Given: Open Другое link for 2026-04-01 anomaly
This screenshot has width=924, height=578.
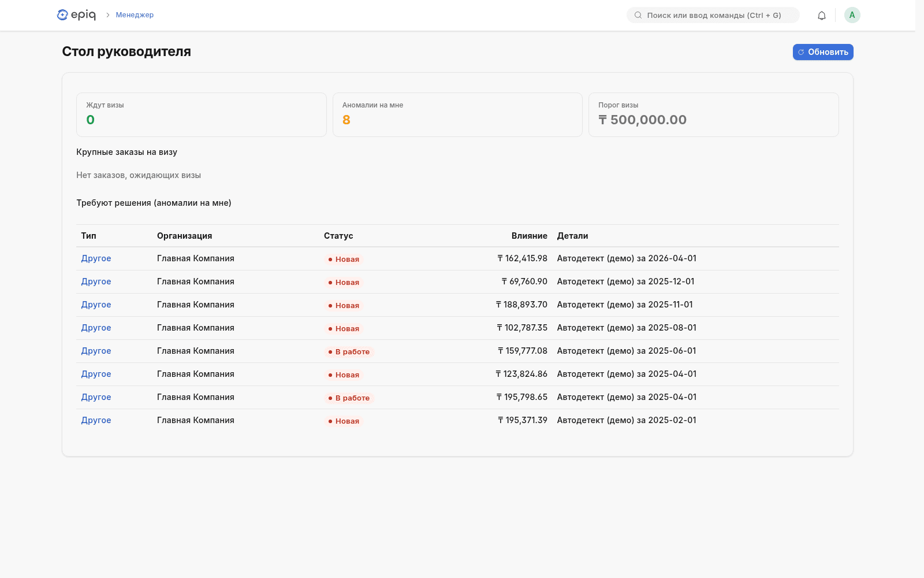Looking at the screenshot, I should point(96,258).
